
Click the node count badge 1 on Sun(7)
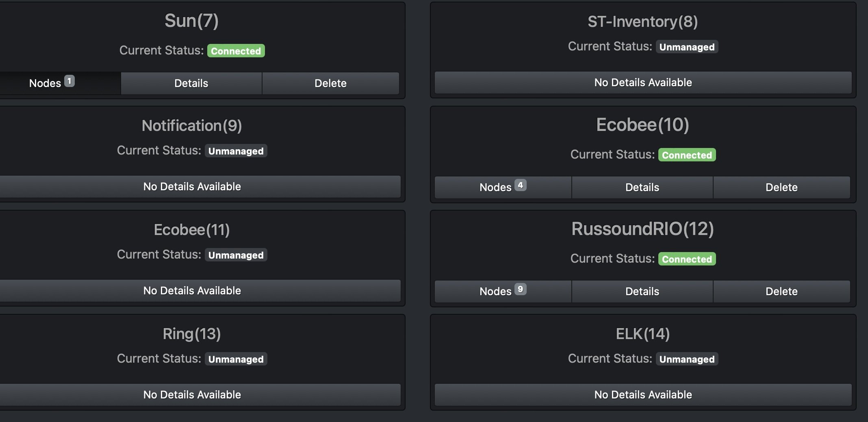pos(69,81)
